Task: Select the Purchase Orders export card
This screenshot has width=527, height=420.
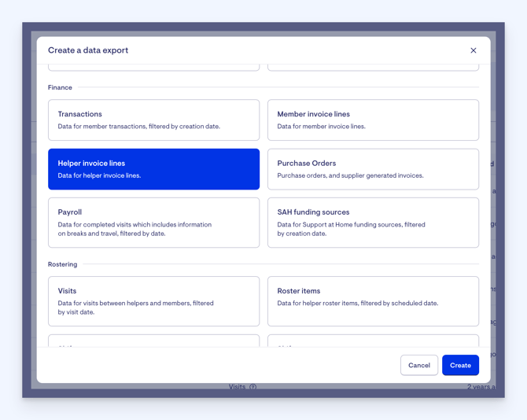Action: pyautogui.click(x=373, y=169)
